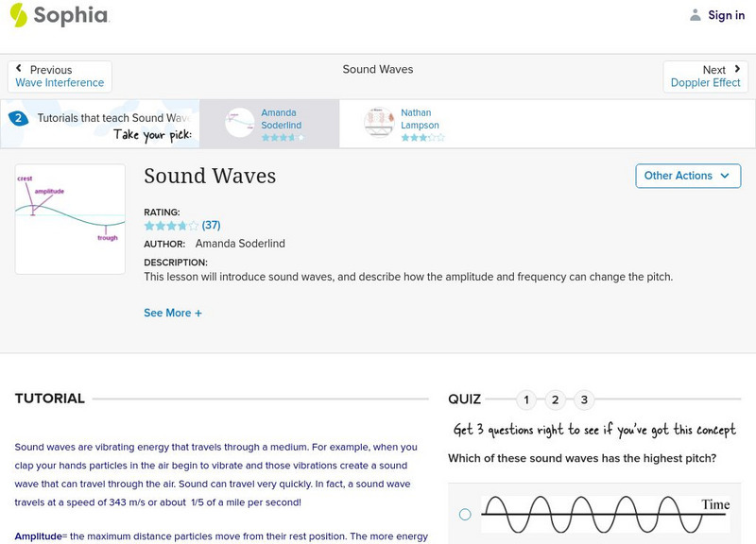Click the user profile icon beside Sign in
Image resolution: width=756 pixels, height=544 pixels.
click(696, 15)
